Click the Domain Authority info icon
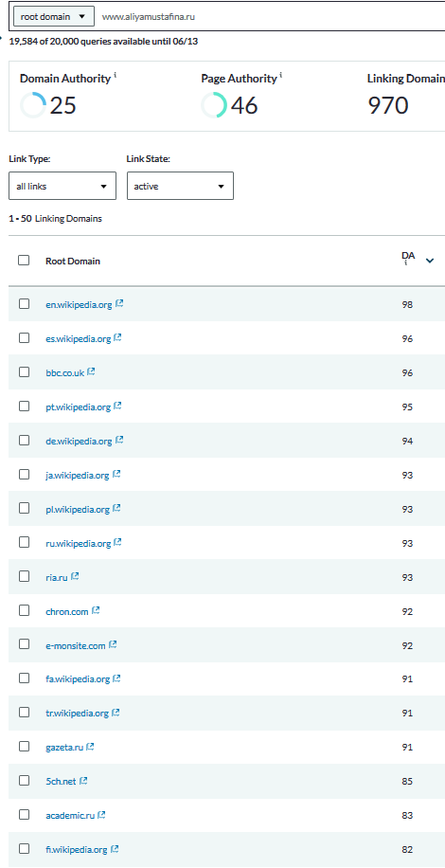The width and height of the screenshot is (445, 868). (115, 75)
